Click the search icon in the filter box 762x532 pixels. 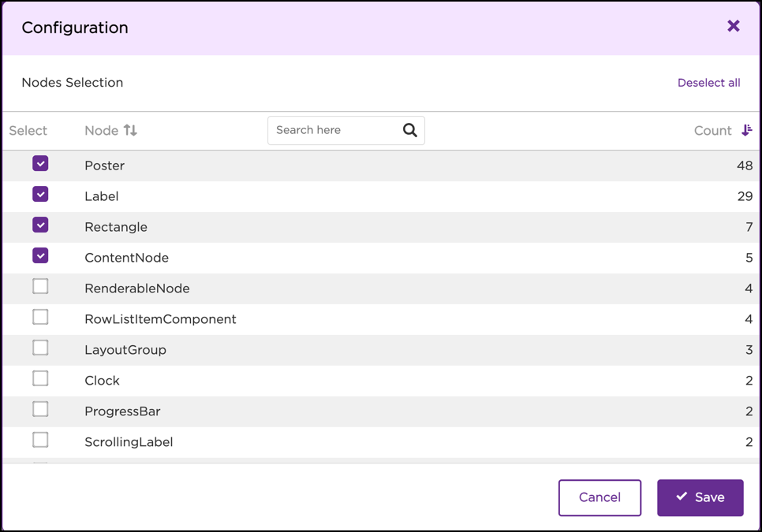pos(409,129)
